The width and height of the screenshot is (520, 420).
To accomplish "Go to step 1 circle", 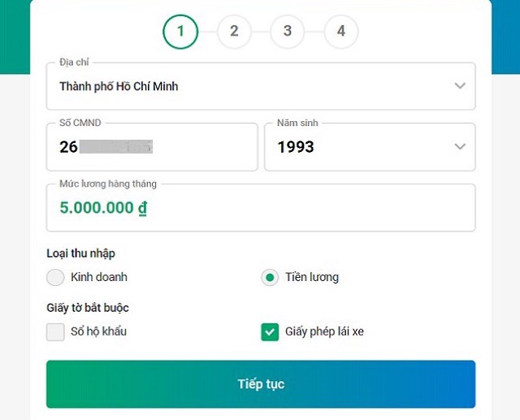I will (x=180, y=32).
